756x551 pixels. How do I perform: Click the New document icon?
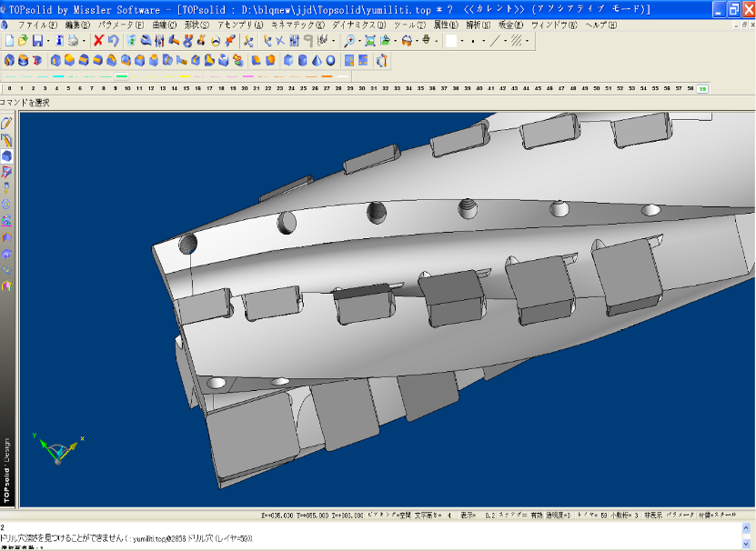coord(9,41)
